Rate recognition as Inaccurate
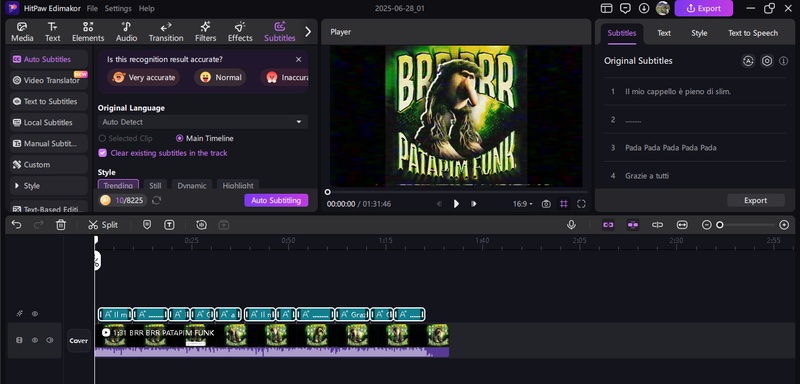Image resolution: width=800 pixels, height=384 pixels. pyautogui.click(x=285, y=78)
